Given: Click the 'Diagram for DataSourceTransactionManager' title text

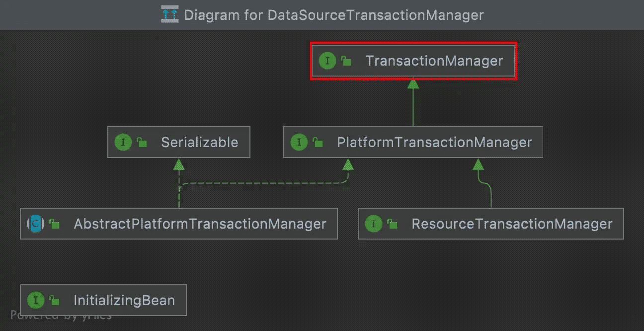Looking at the screenshot, I should 333,15.
